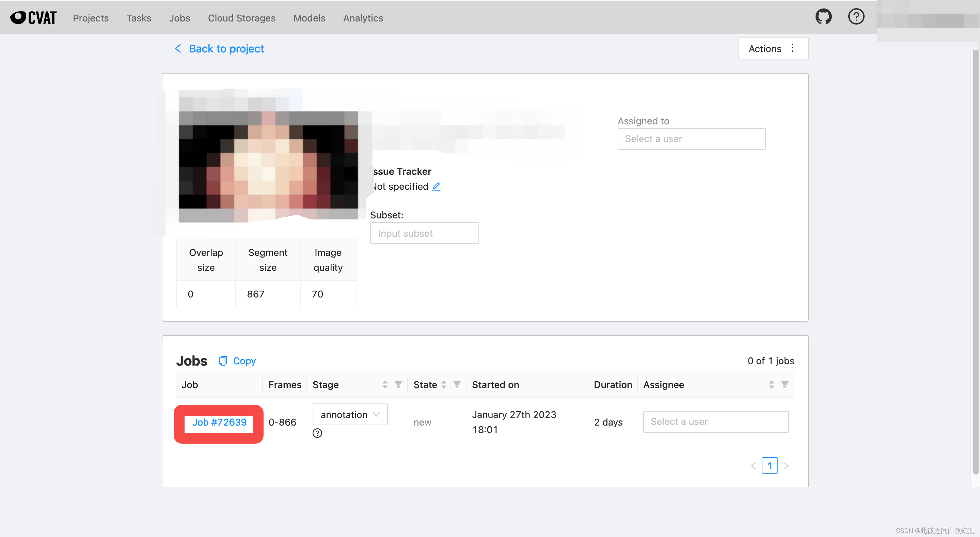Click the help question mark icon in header
This screenshot has width=980, height=537.
click(x=856, y=17)
